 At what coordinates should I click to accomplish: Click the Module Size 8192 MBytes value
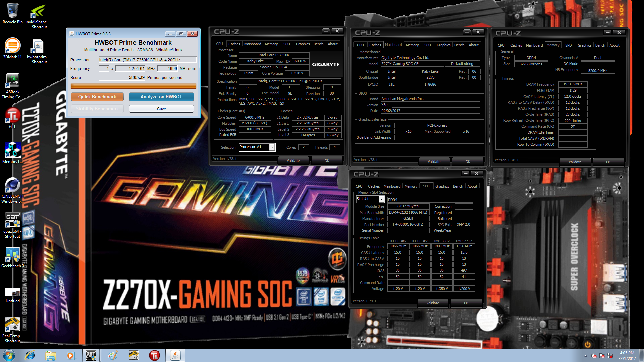click(x=408, y=206)
